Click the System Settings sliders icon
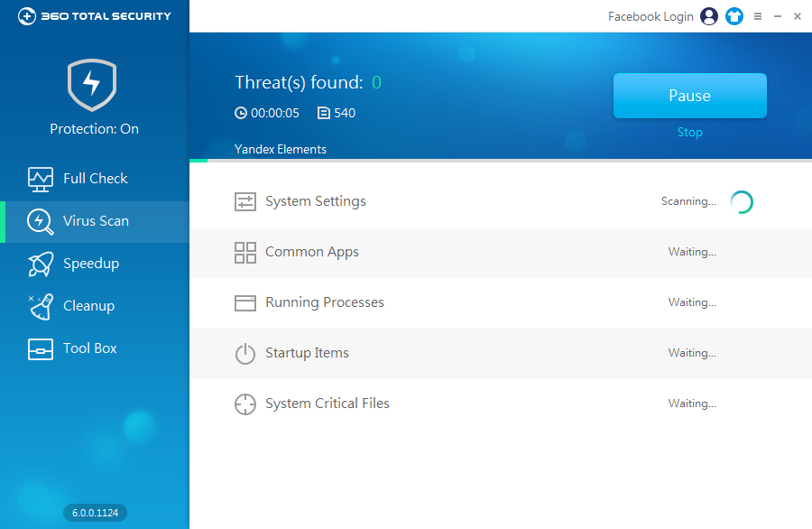 [x=245, y=201]
